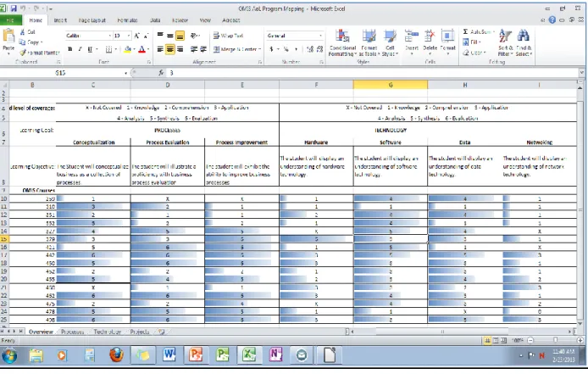Click the Decrease Indent icon
Image resolution: width=588 pixels, height=374 pixels.
pos(194,49)
